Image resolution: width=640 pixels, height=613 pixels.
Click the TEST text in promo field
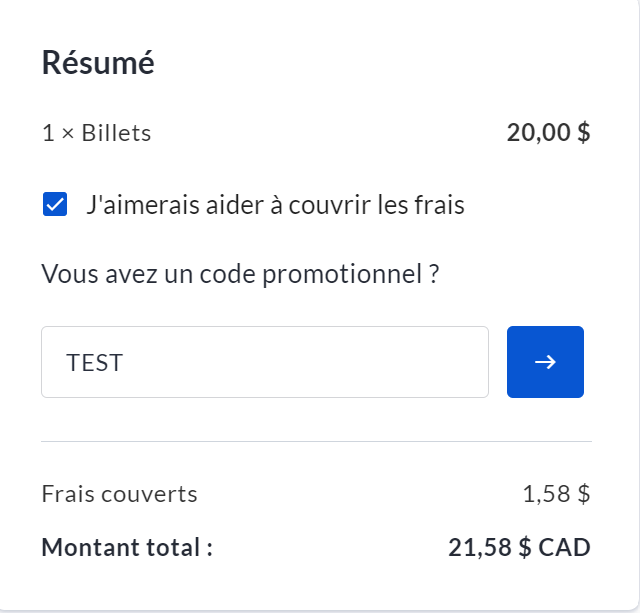[x=95, y=362]
